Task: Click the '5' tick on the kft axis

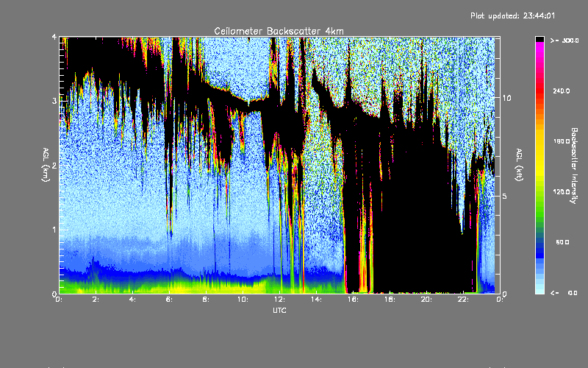Action: tap(505, 196)
